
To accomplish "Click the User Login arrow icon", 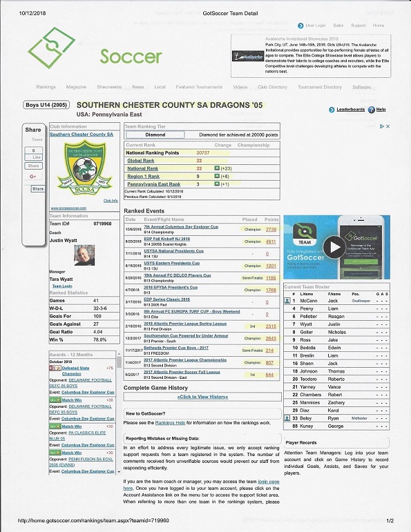I will tap(300, 26).
